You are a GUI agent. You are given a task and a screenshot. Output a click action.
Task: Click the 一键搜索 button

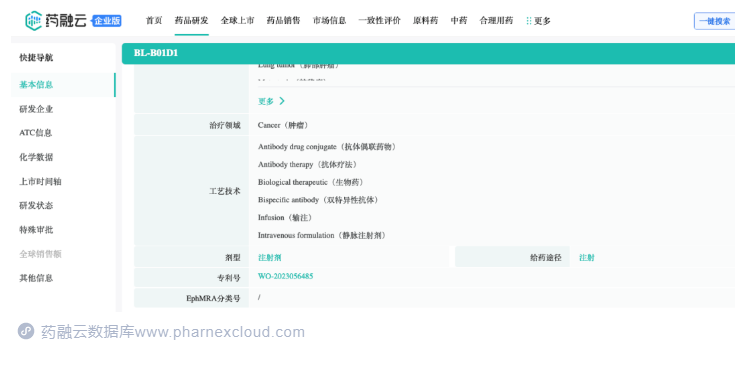pos(715,21)
